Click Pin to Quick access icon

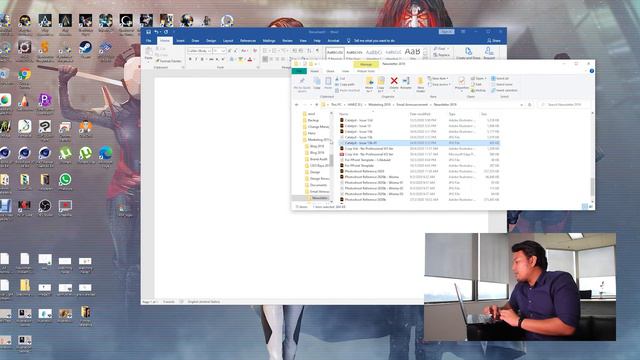302,81
